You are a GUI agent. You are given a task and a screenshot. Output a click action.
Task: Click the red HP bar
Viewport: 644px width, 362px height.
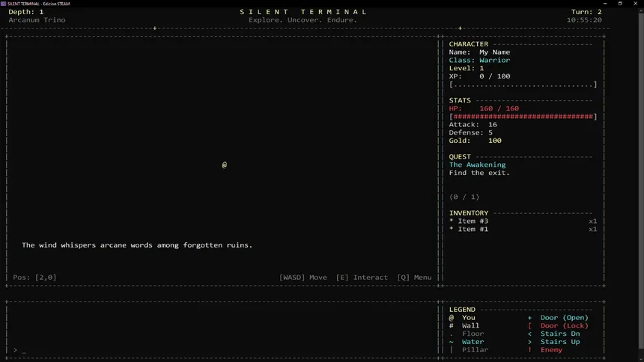click(523, 117)
